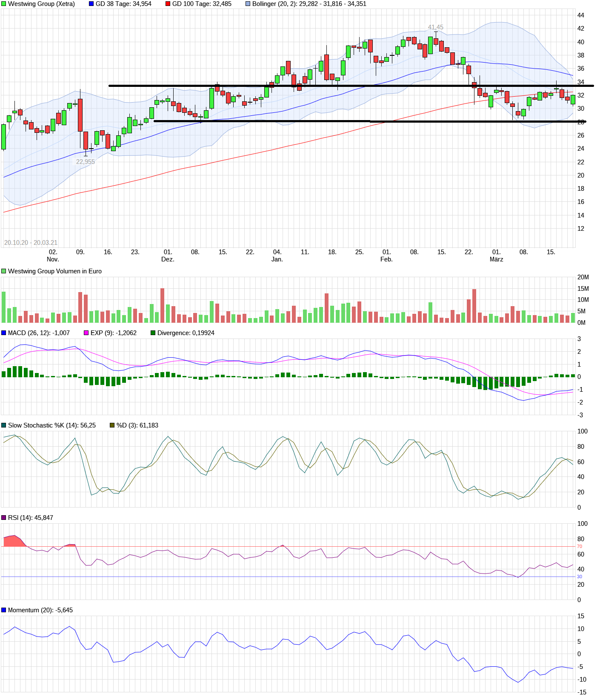The image size is (600, 700).
Task: Click the 'Feb.' month label on the time axis
Action: click(386, 259)
